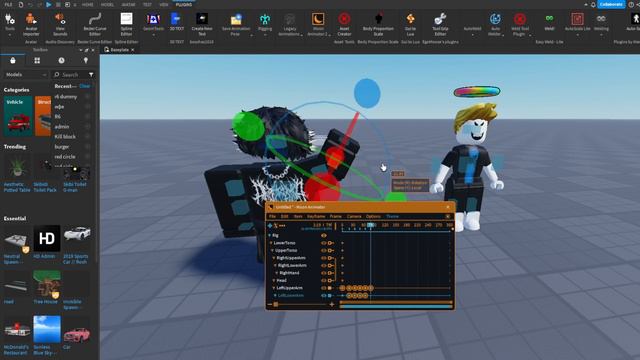Select recent search 'r6 dummy'

point(66,97)
